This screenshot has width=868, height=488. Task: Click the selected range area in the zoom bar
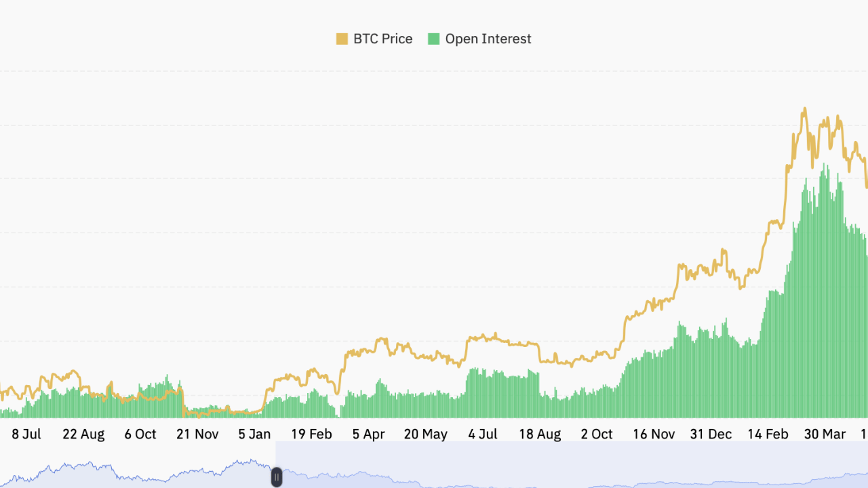572,465
